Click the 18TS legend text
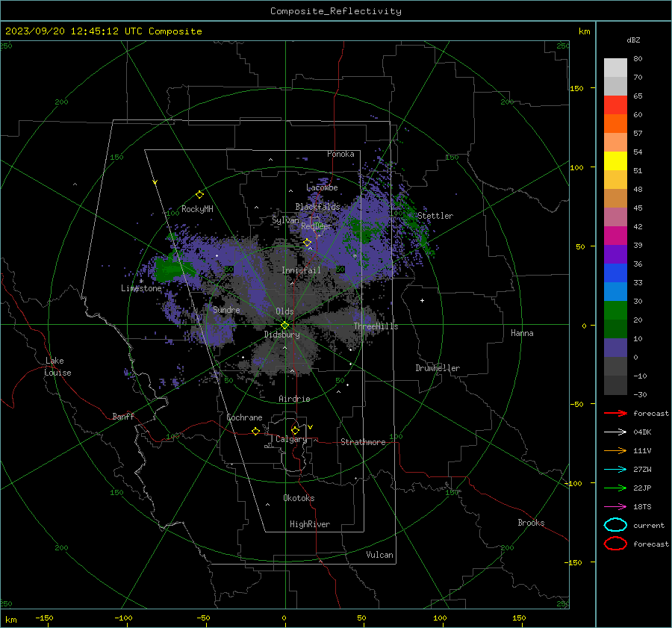The image size is (672, 628). (642, 507)
